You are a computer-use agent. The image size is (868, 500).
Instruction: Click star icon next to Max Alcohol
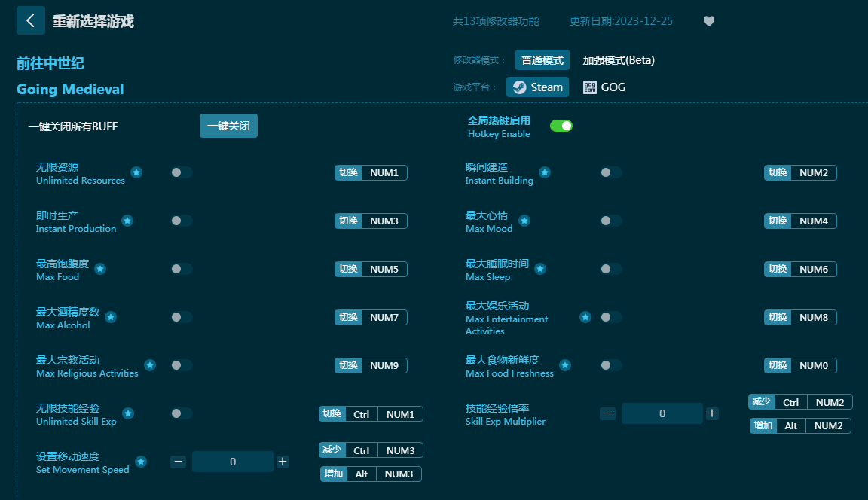(x=111, y=317)
